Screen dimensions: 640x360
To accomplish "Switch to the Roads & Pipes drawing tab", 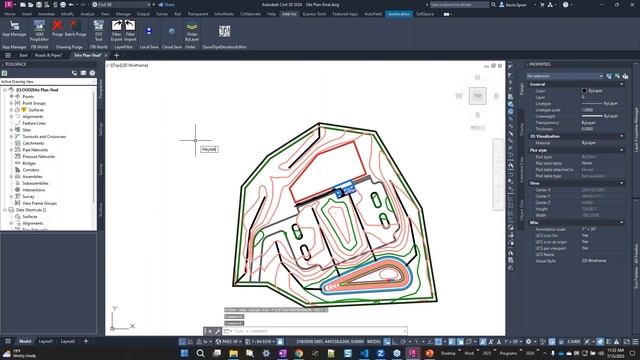I will coord(48,55).
